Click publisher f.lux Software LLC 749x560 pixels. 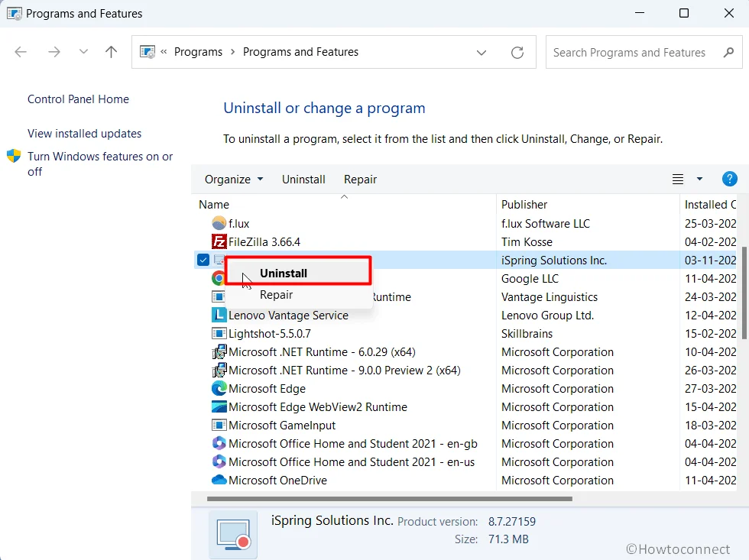coord(546,223)
